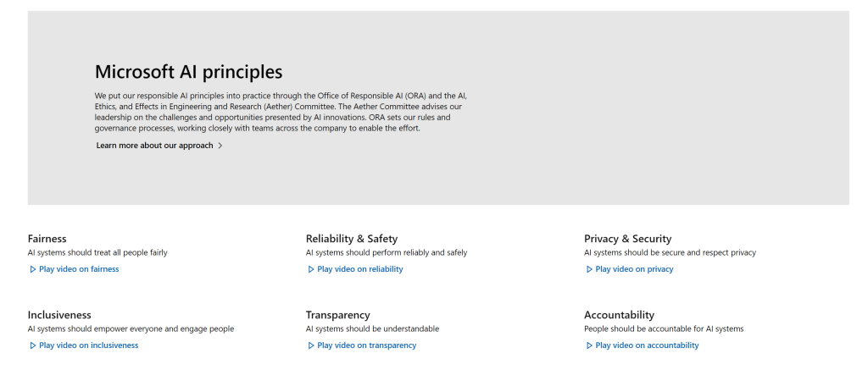Select the Transparency principle heading

coord(337,315)
